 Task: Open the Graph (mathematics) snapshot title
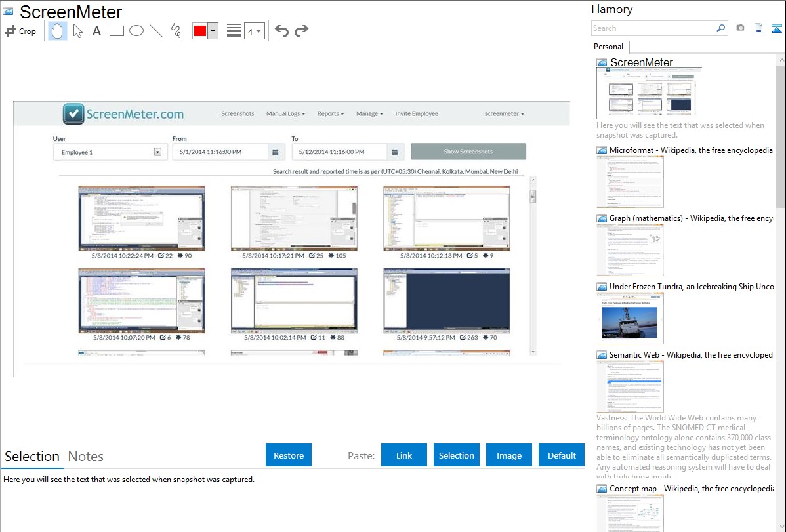point(691,218)
